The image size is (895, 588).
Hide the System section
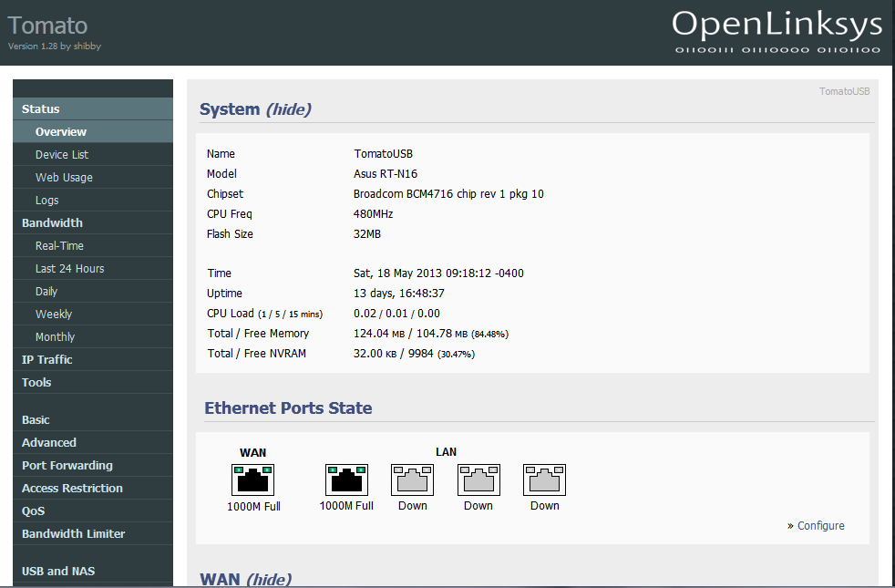290,109
